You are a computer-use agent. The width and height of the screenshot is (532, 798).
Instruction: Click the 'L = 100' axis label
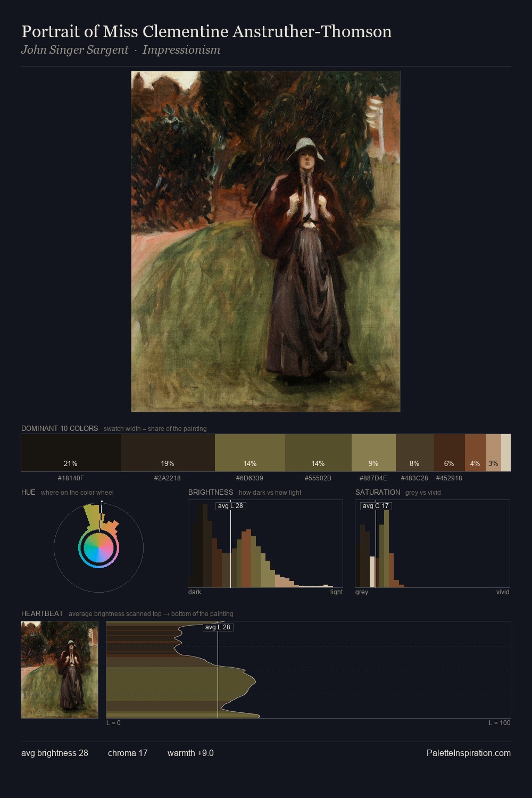tap(500, 723)
